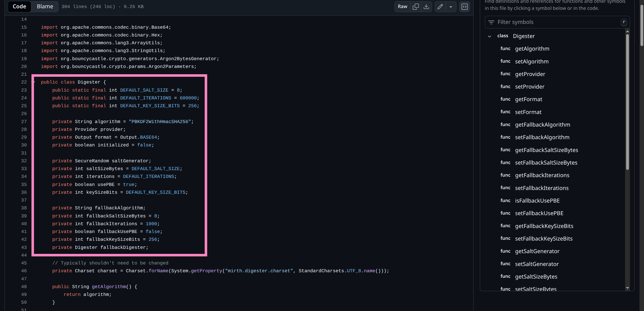Image resolution: width=644 pixels, height=311 pixels.
Task: Collapse the Digester class in symbols tree
Action: [489, 36]
